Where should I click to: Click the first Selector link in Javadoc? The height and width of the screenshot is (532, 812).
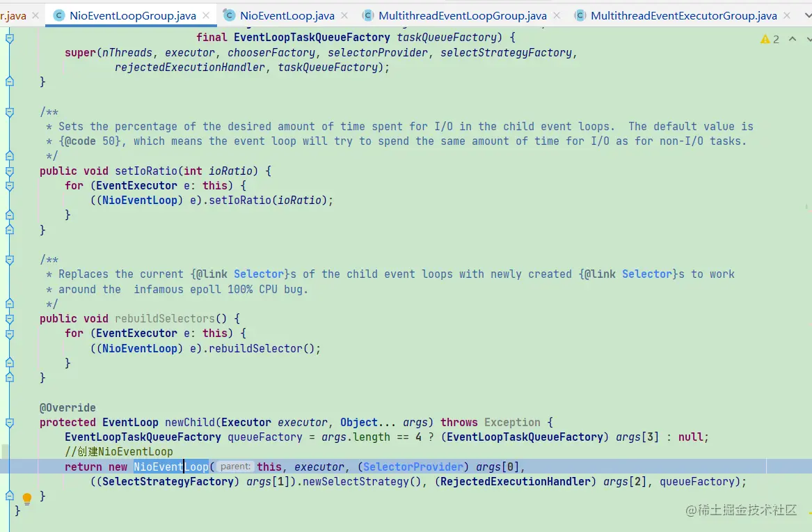click(x=259, y=274)
